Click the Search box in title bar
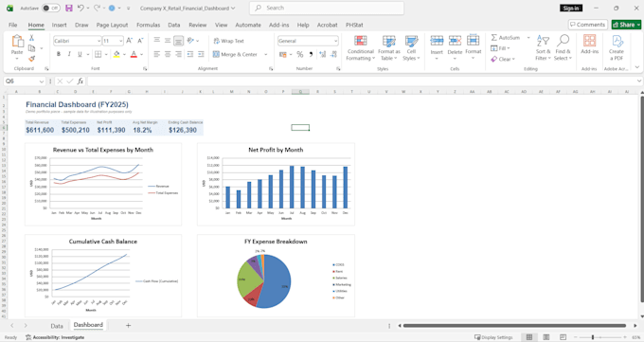The height and width of the screenshot is (342, 644). (x=327, y=8)
